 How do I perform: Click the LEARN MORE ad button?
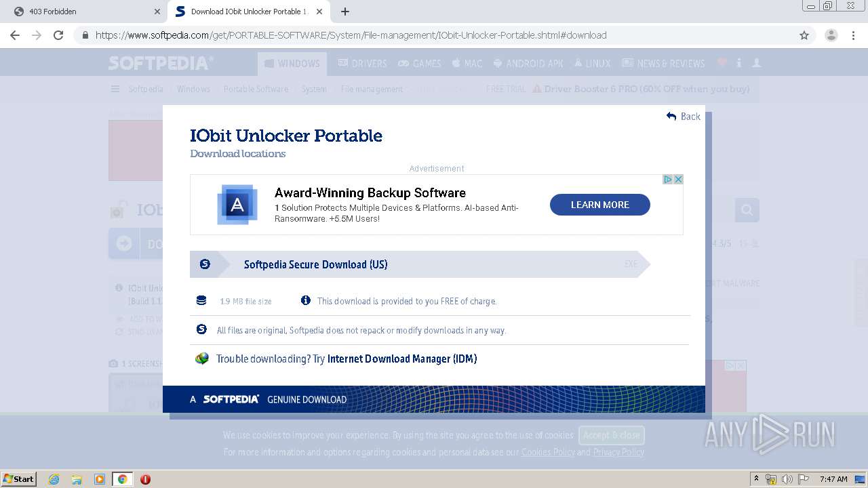pyautogui.click(x=600, y=205)
